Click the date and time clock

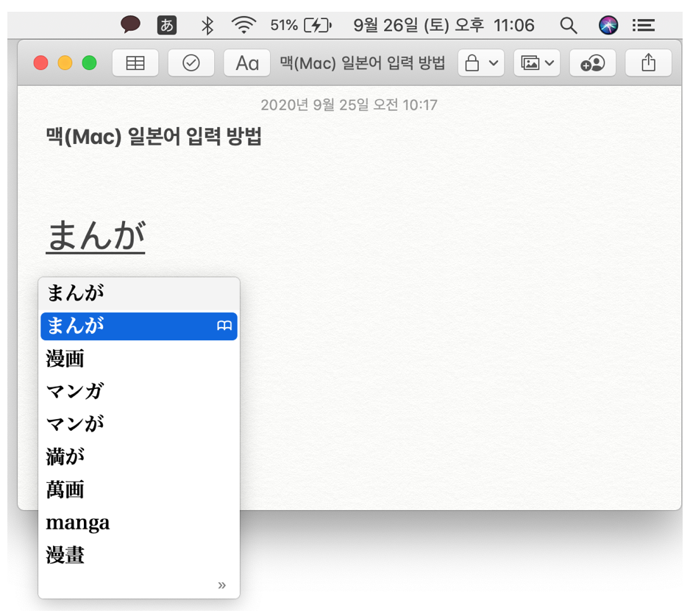click(444, 25)
